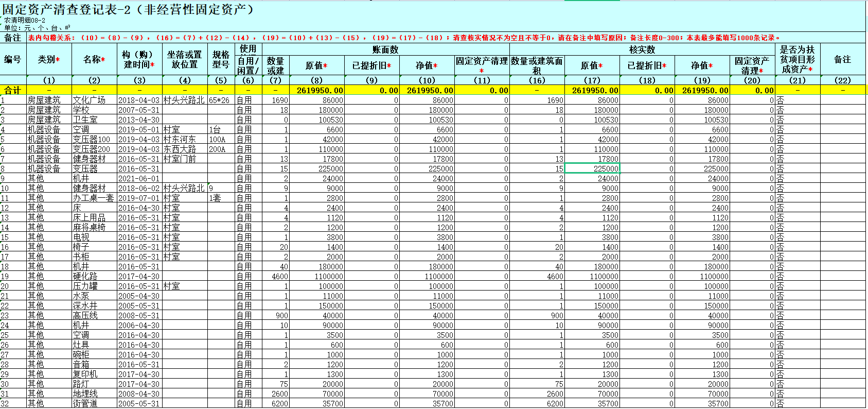Click the 村东河东 location cell

click(185, 139)
